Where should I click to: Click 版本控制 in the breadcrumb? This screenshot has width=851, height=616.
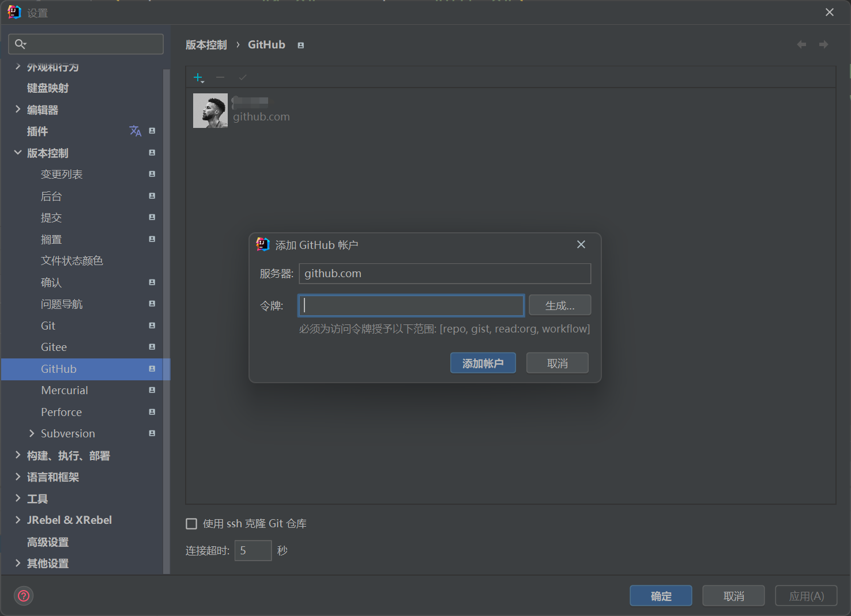pyautogui.click(x=206, y=45)
